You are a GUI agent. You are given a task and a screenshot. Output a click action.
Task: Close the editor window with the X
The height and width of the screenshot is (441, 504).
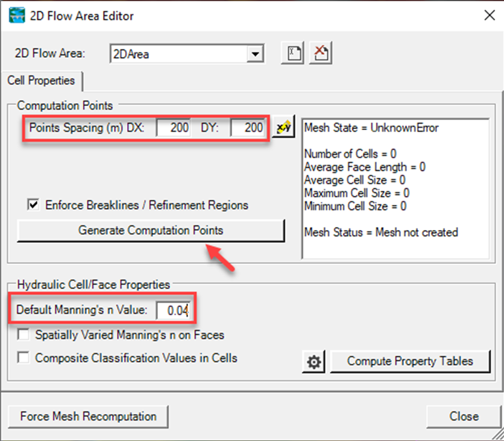tap(489, 16)
